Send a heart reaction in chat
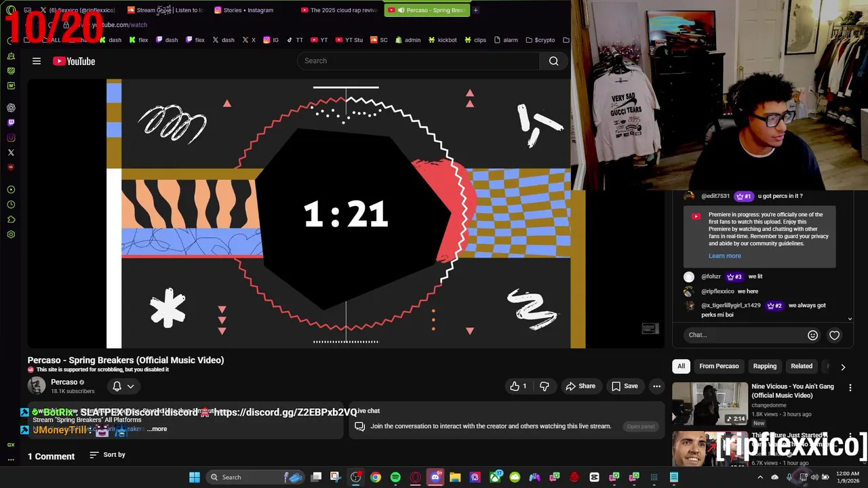Image resolution: width=868 pixels, height=488 pixels. click(834, 335)
